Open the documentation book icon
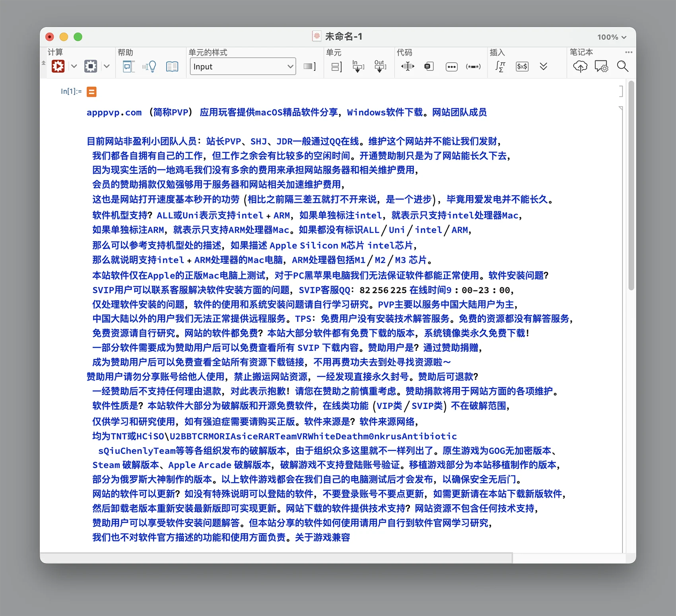 (172, 66)
